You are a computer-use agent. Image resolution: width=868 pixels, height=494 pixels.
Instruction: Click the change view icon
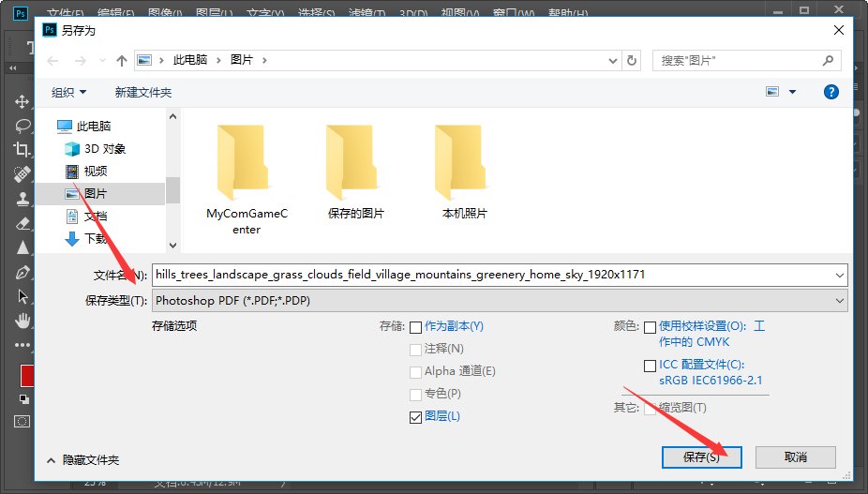(x=772, y=92)
